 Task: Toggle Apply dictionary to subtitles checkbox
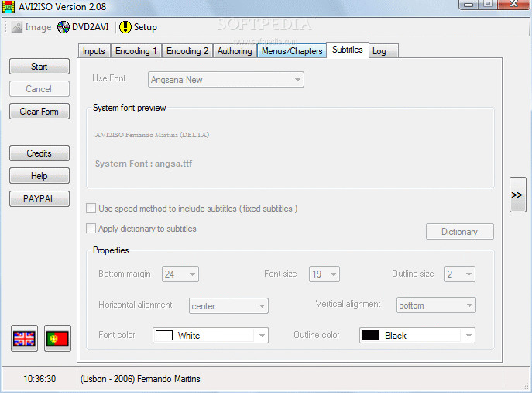91,228
